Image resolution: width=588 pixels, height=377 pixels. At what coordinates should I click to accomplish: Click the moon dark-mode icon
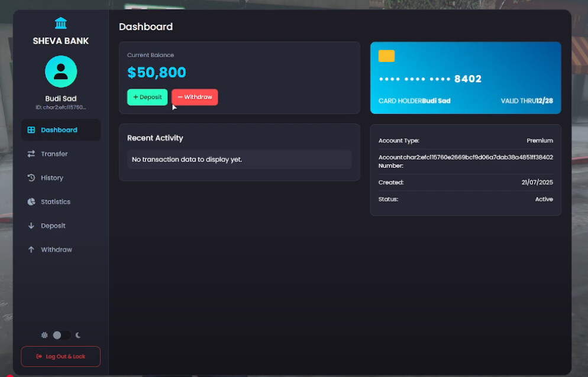pyautogui.click(x=78, y=335)
